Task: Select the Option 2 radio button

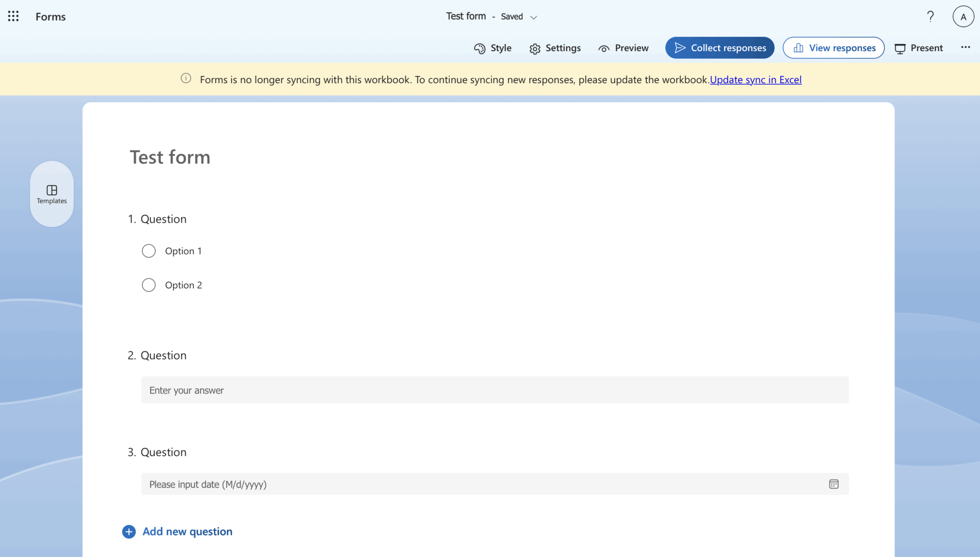Action: 148,284
